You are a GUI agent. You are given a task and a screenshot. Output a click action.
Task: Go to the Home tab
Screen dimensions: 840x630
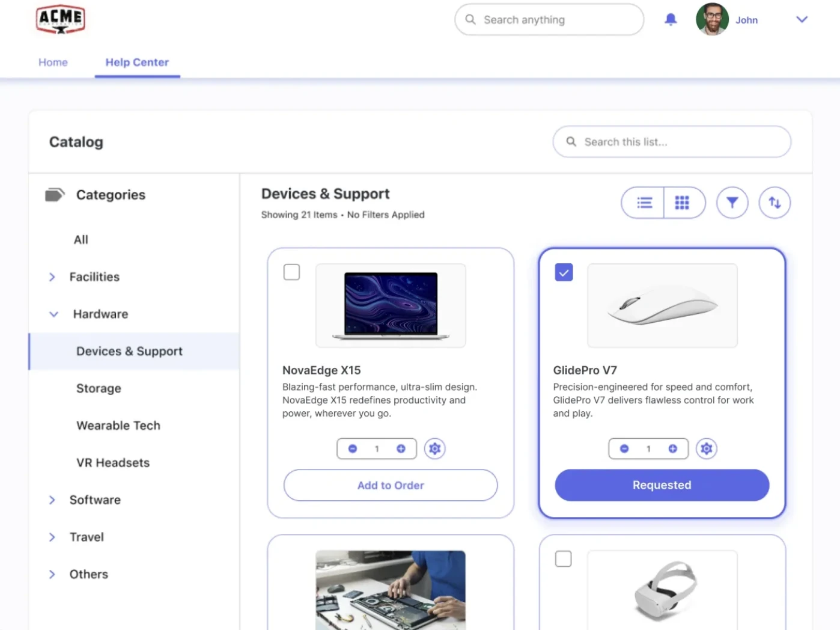tap(53, 62)
